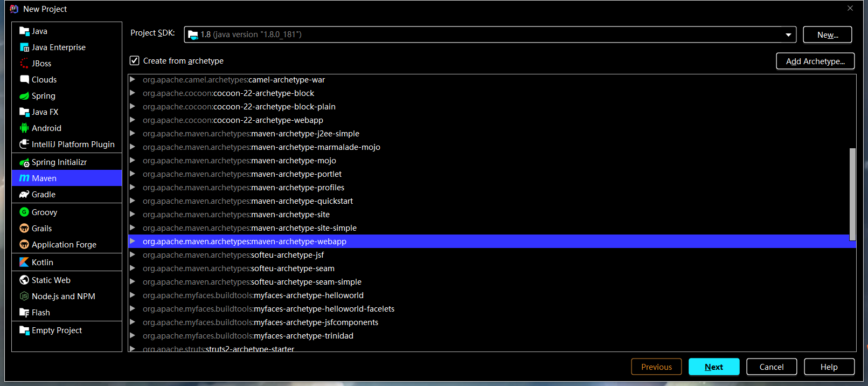Click the Maven 'm' icon
This screenshot has height=386, width=868.
point(24,178)
